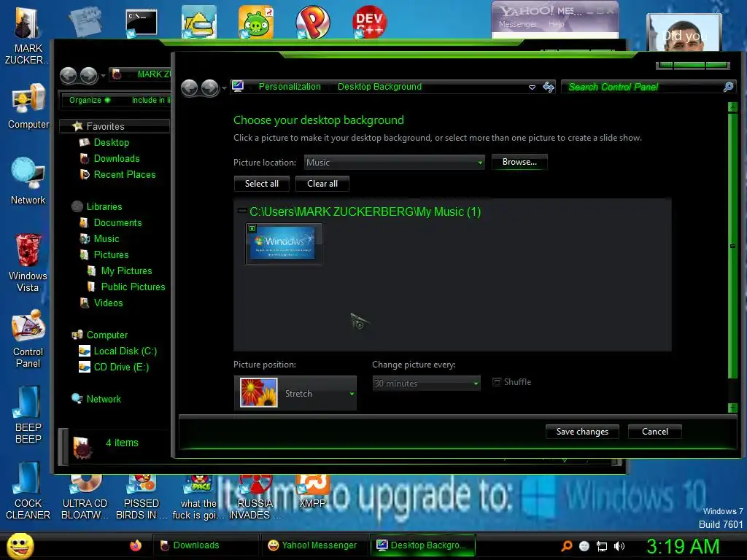Click the network tray icon

(602, 546)
